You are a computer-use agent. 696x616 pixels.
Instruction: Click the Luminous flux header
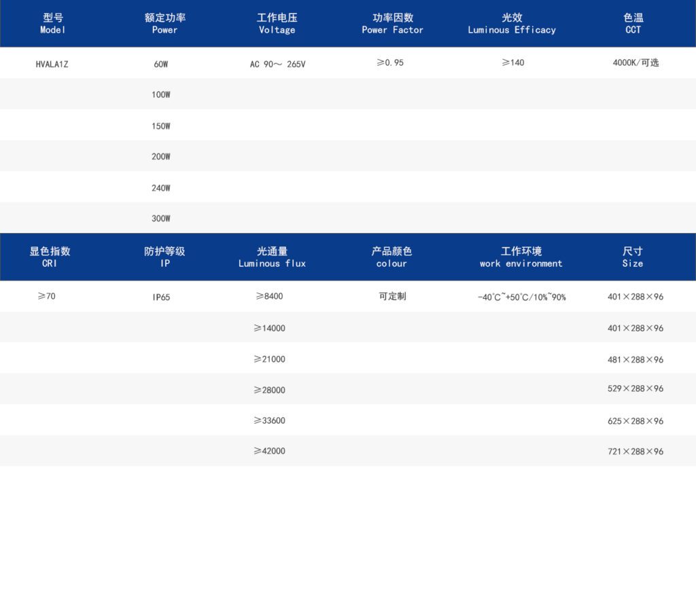(x=272, y=257)
